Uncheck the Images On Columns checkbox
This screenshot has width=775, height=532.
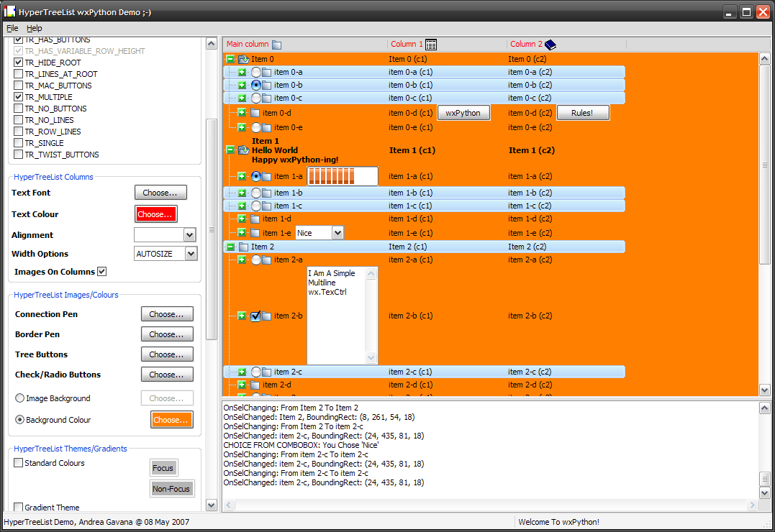click(102, 272)
